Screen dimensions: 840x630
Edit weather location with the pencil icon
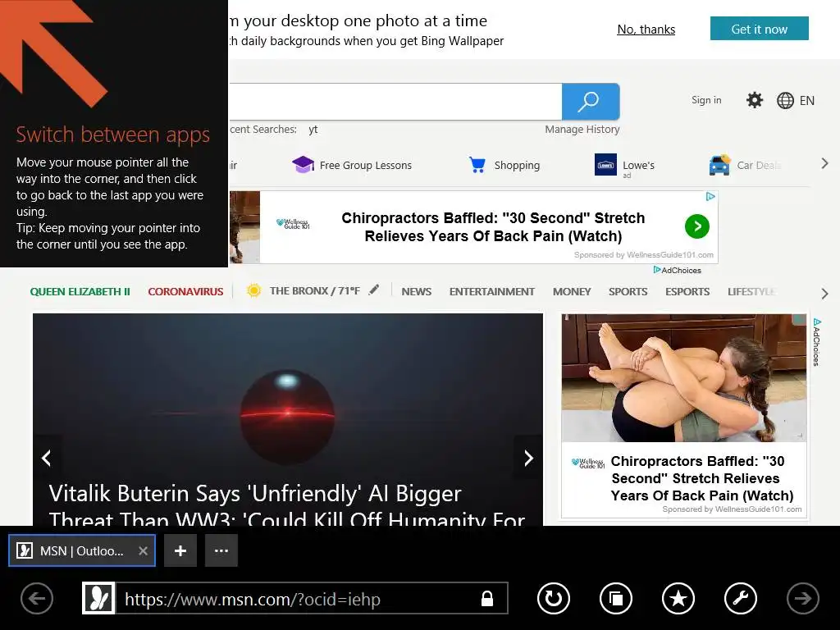click(374, 290)
